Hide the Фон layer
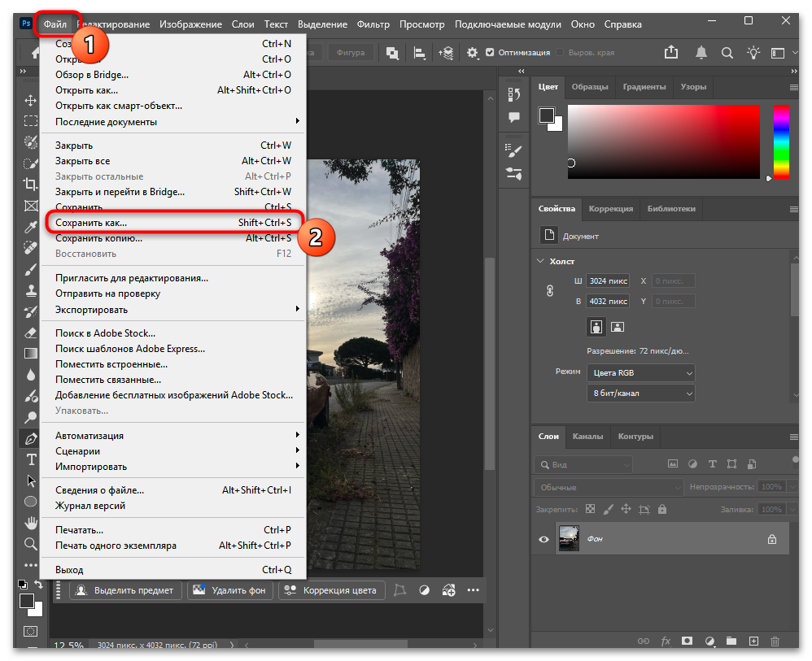Image resolution: width=812 pixels, height=661 pixels. [x=543, y=538]
